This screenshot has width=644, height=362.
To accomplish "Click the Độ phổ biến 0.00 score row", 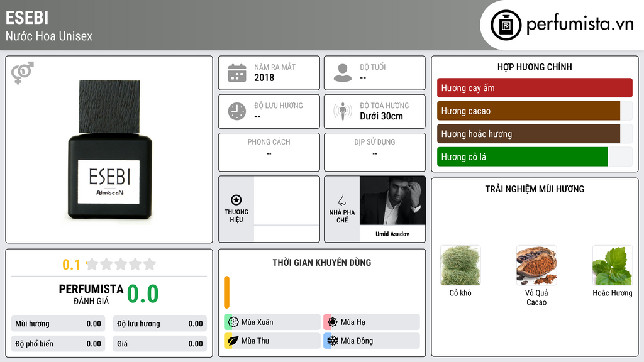I will pyautogui.click(x=58, y=344).
